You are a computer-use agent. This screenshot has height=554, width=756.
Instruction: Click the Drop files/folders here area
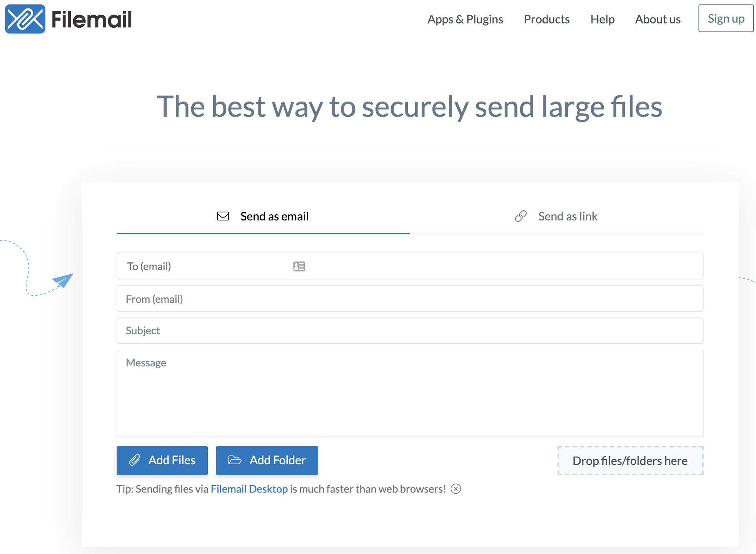[630, 461]
